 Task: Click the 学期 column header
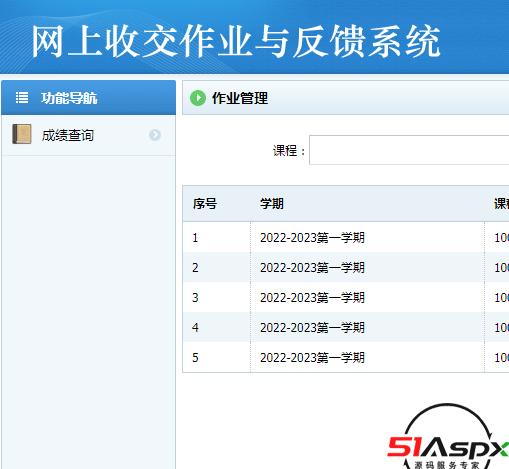coord(272,203)
